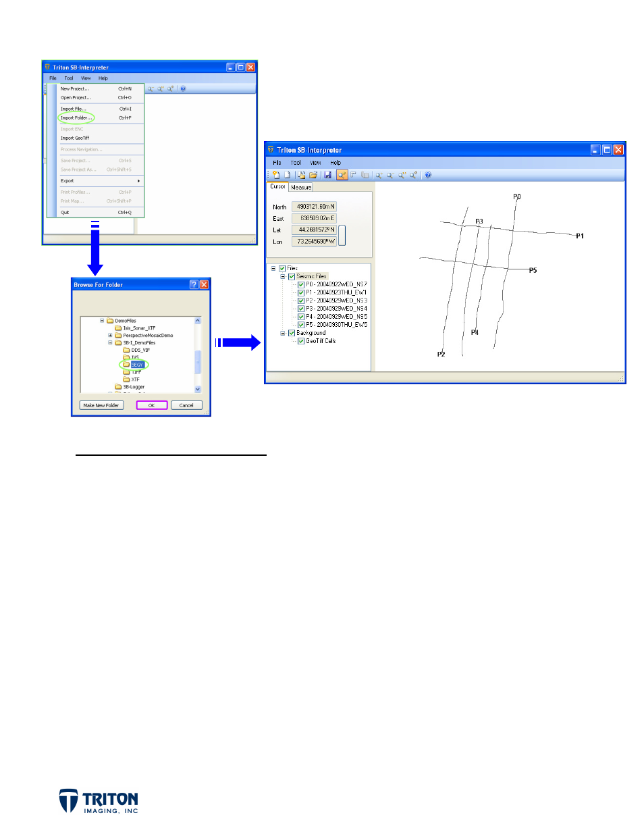
Task: Open the Export submenu arrow
Action: (x=139, y=181)
